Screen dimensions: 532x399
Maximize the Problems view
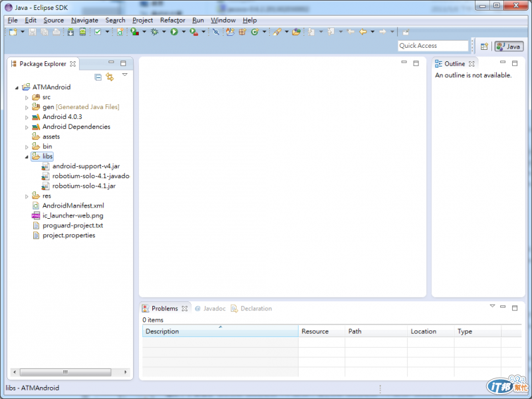tap(515, 308)
